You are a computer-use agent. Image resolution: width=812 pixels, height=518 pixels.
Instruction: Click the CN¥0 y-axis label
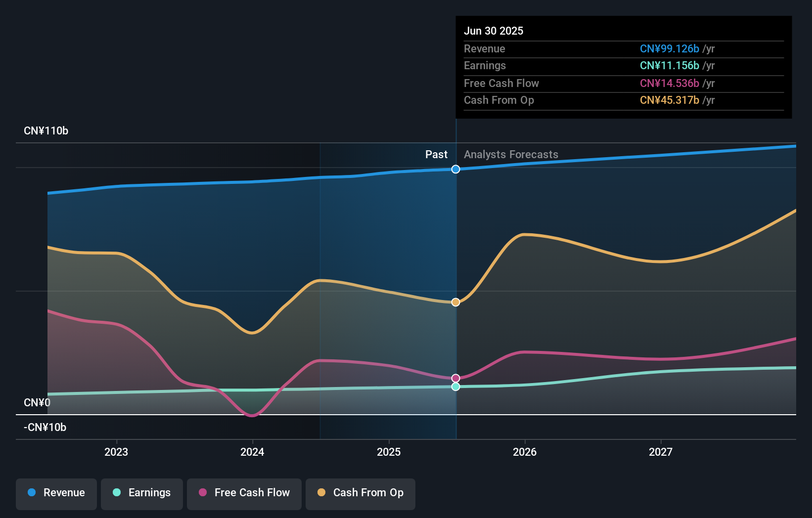point(37,403)
